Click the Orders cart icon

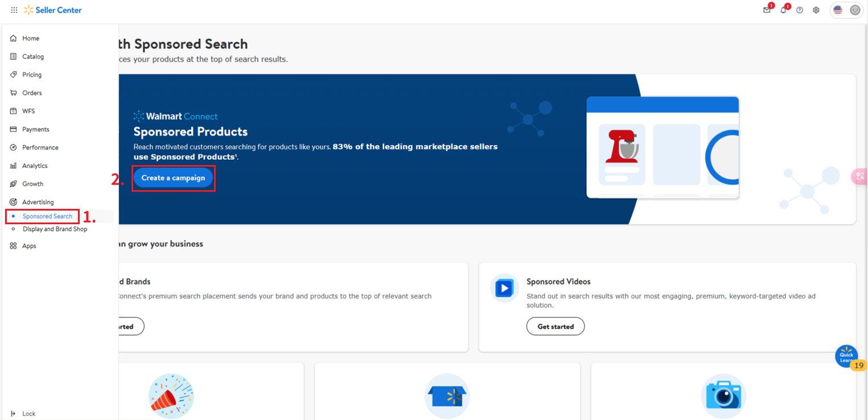click(14, 93)
